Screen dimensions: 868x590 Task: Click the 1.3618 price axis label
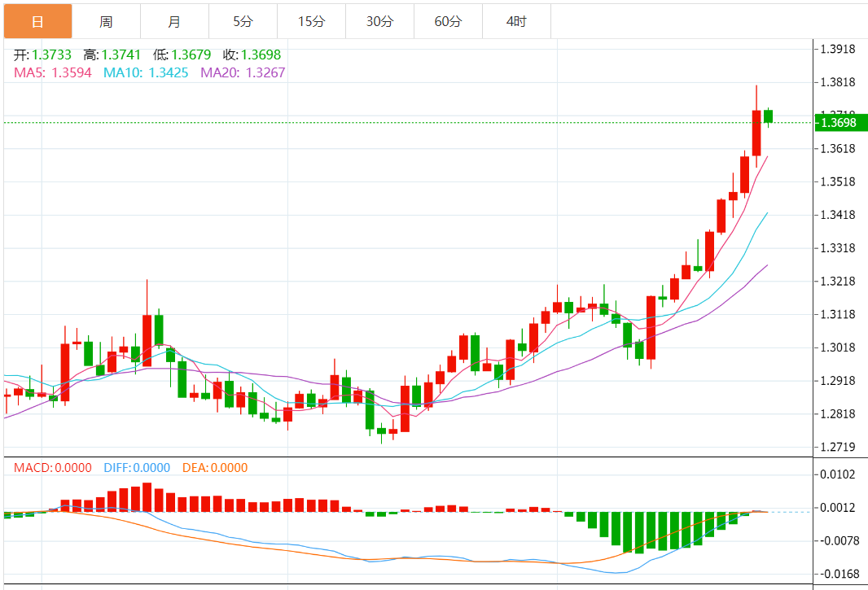click(838, 148)
